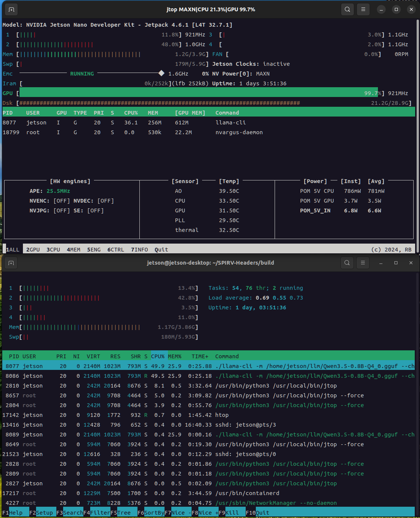Image resolution: width=420 pixels, height=518 pixels.
Task: Open hamburger menu in htop terminal titlebar
Action: [363, 263]
